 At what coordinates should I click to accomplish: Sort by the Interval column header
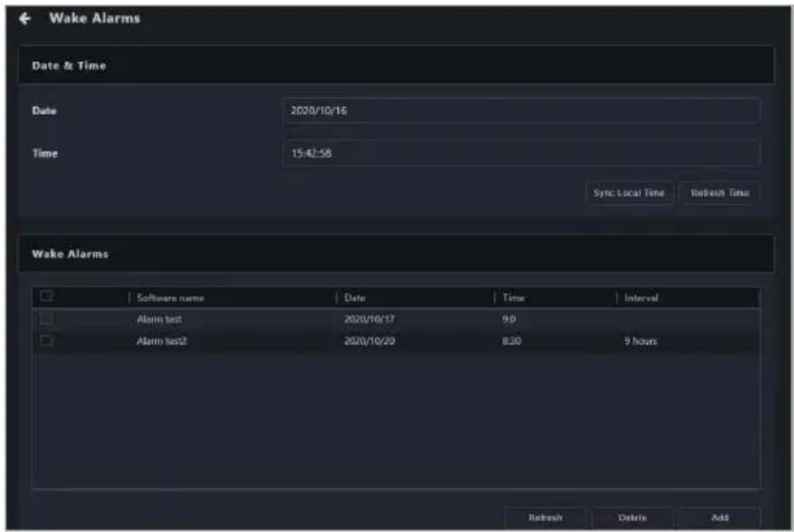641,298
